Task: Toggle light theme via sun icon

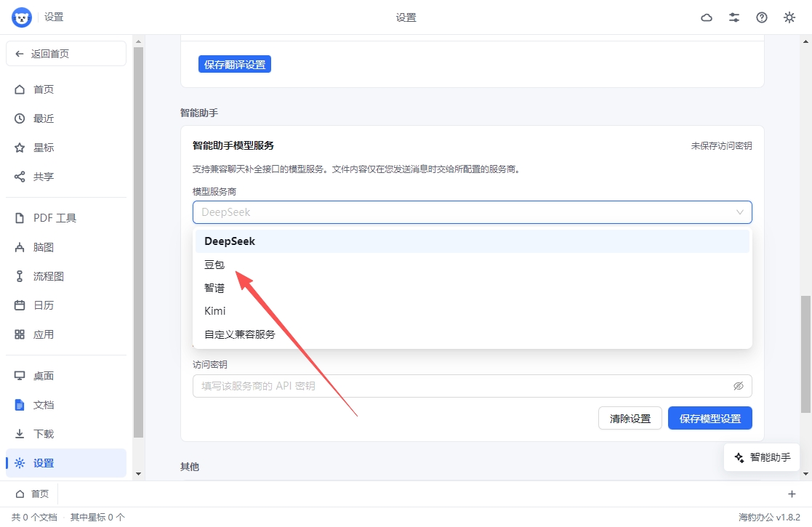Action: 789,17
